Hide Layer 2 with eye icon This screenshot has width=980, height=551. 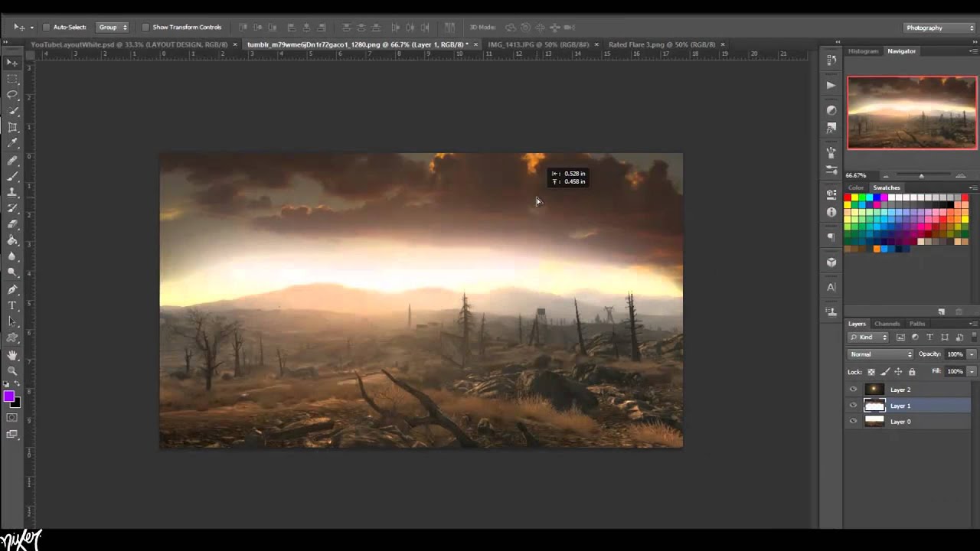pos(853,390)
